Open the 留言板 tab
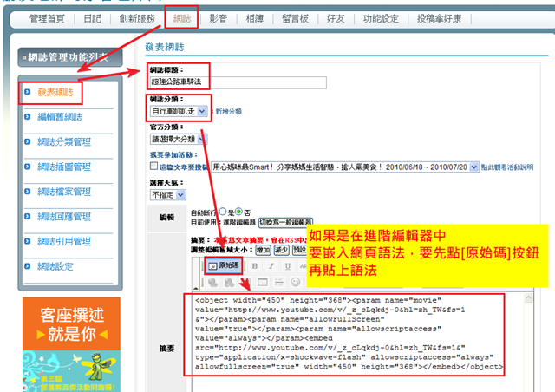Screen dimensions: 555x392 tap(295, 19)
